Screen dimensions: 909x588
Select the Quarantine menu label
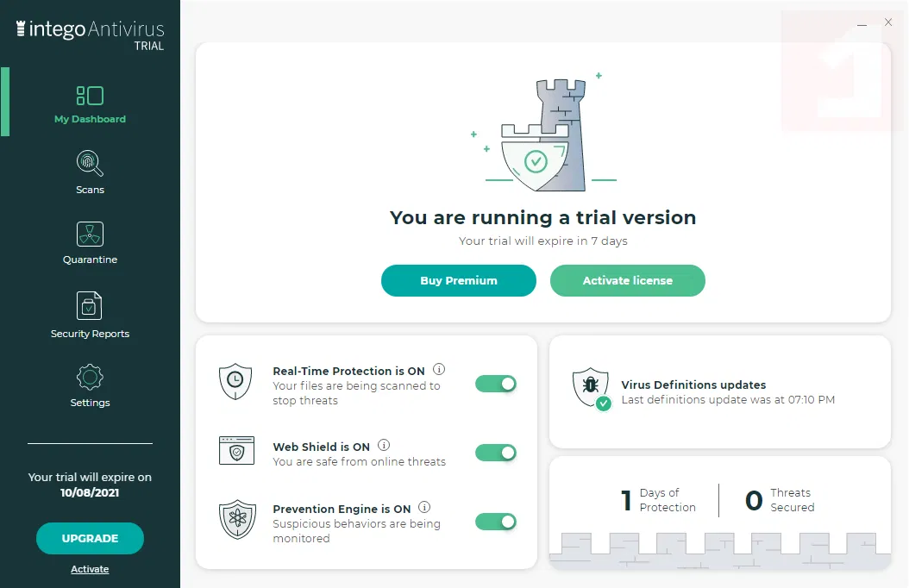tap(90, 260)
